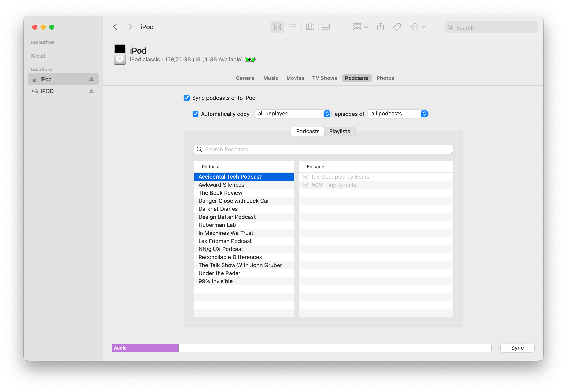567x392 pixels.
Task: Select In Machines We Trust podcast
Action: 244,233
